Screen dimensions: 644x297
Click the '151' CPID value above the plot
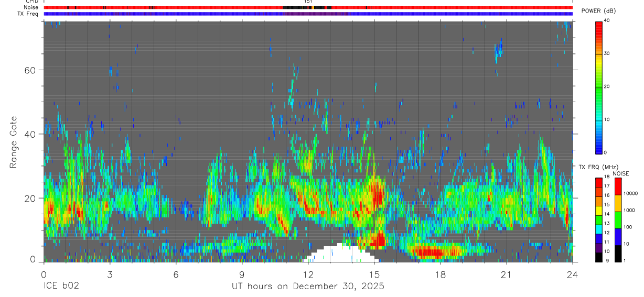(308, 2)
